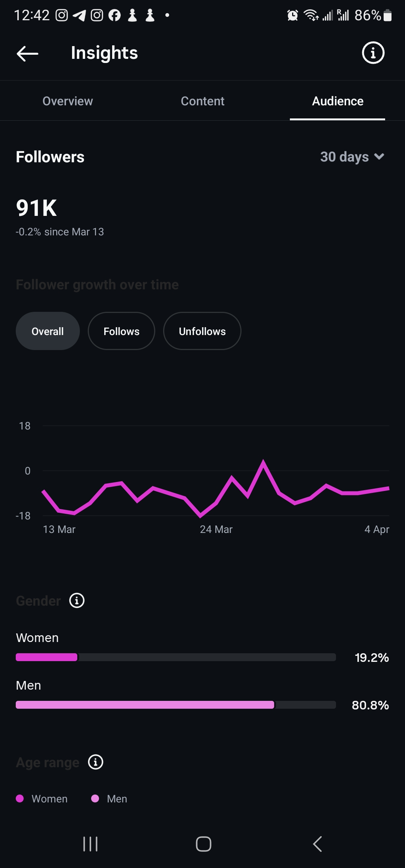Tap the Audience tab
Image resolution: width=405 pixels, height=868 pixels.
(x=337, y=101)
